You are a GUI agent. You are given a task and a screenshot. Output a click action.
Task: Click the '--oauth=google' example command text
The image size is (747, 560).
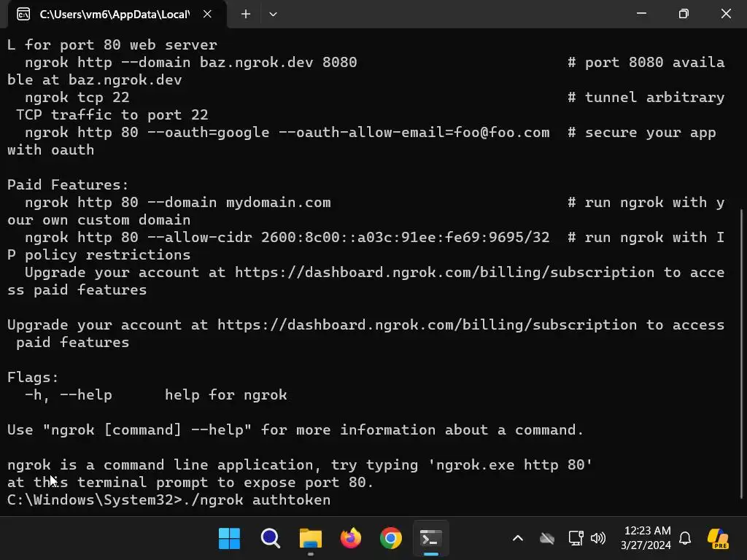[x=287, y=133]
